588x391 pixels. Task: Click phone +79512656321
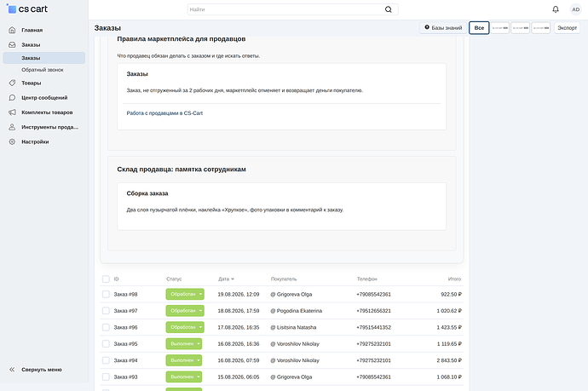373,311
